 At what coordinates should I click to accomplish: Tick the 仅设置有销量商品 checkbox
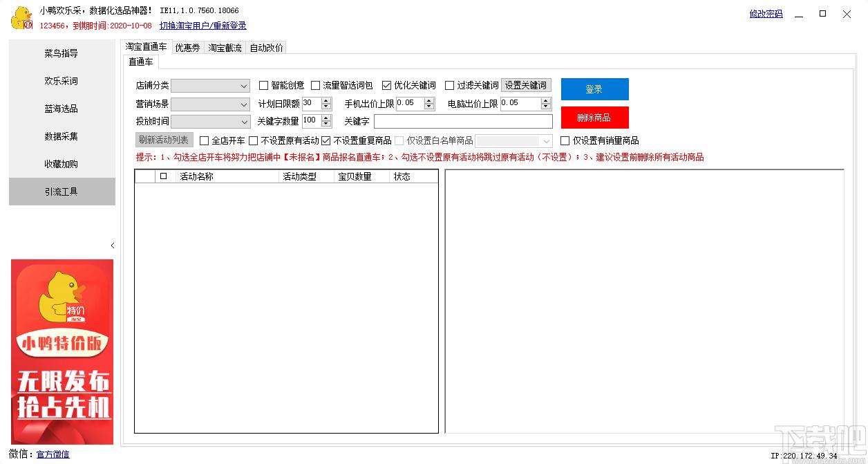(x=565, y=141)
